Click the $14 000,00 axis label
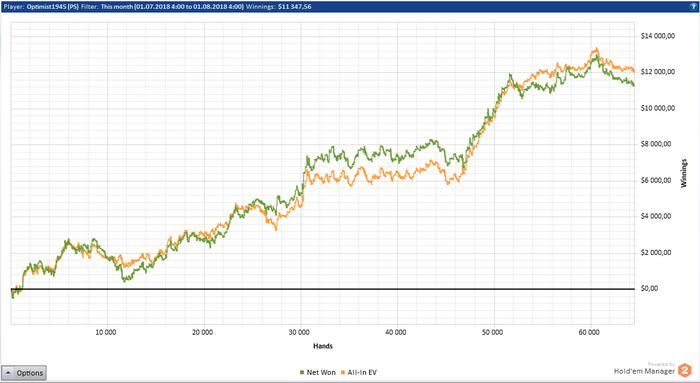700x383 pixels. 658,36
